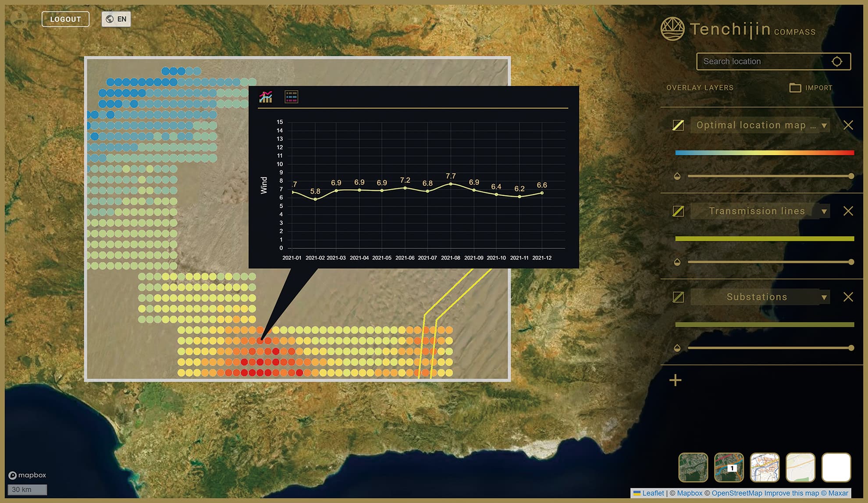This screenshot has height=503, width=868.
Task: Click opacity droplet icon for Optimal location map
Action: click(677, 176)
